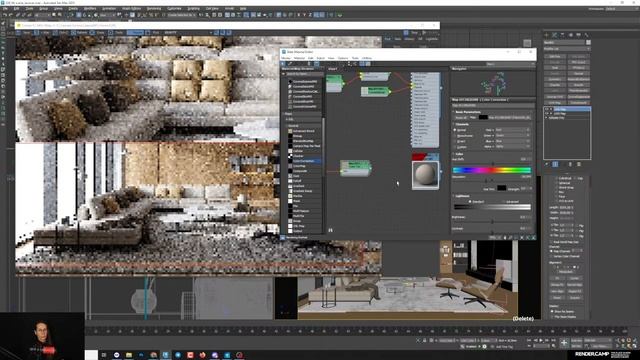Open the Modifier List dropdown
The width and height of the screenshot is (640, 360).
[567, 49]
